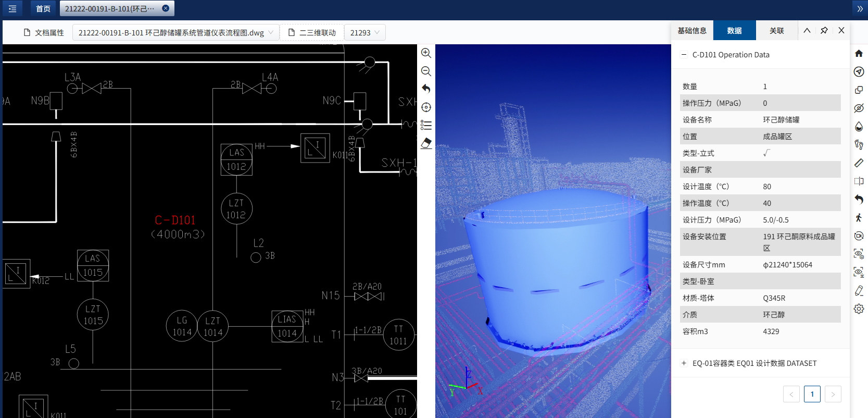Select the eraser tool in drawing toolbar

coord(426,143)
